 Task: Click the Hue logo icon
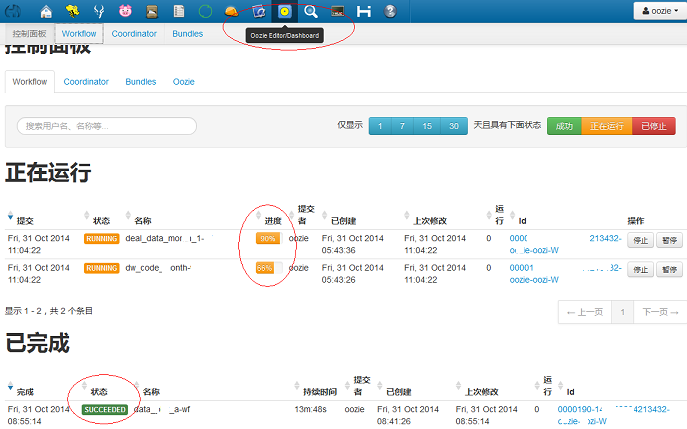13,11
